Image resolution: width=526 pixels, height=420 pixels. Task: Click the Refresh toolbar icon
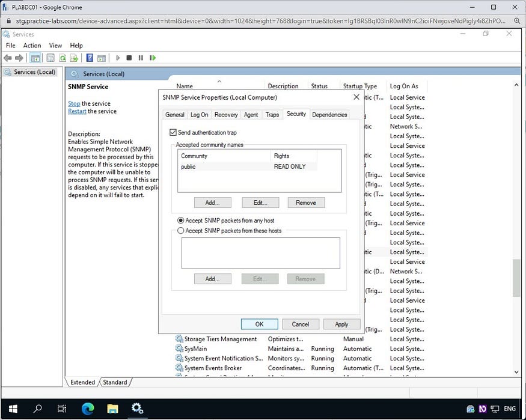pyautogui.click(x=63, y=58)
